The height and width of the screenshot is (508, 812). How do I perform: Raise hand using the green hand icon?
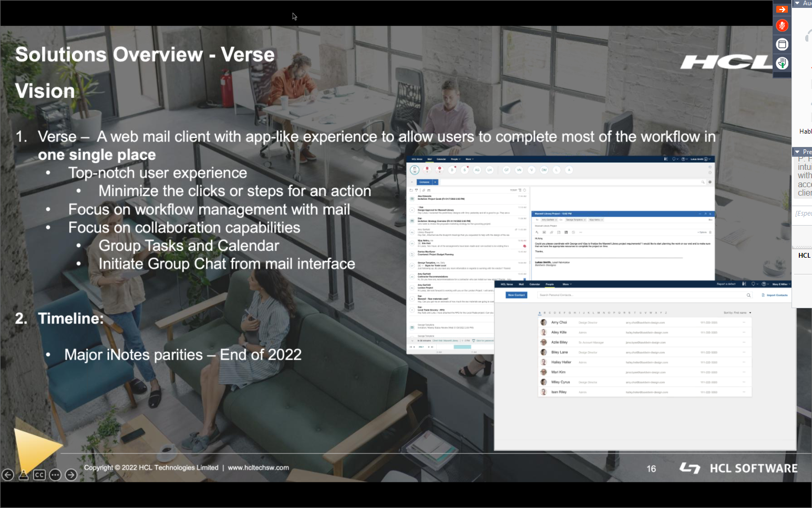(x=782, y=63)
